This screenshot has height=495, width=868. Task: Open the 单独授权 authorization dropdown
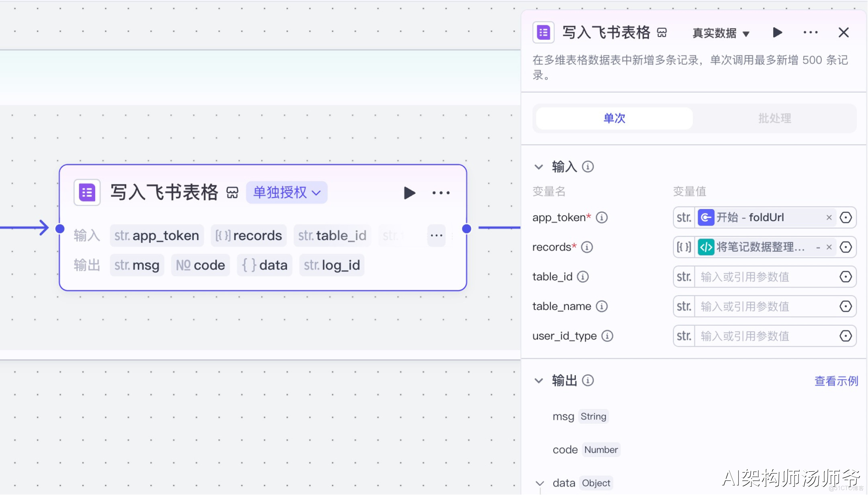pos(287,193)
